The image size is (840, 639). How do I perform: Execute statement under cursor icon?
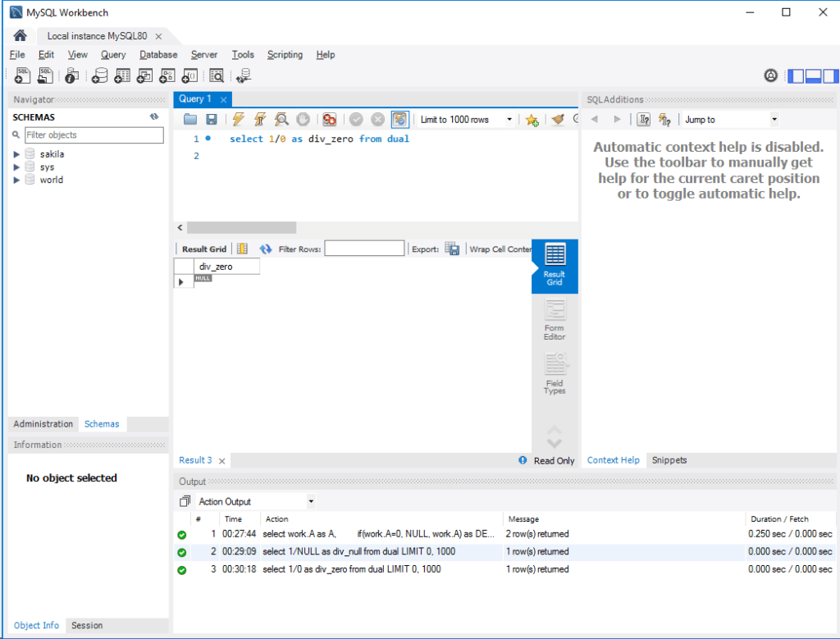pos(260,120)
